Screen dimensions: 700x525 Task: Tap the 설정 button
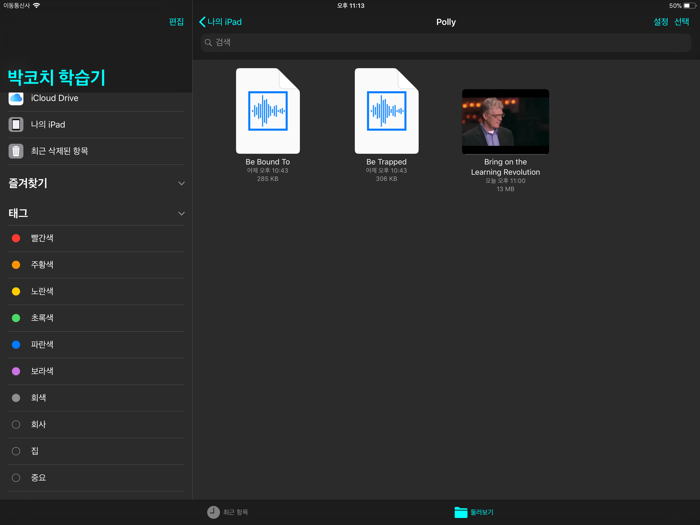pos(661,22)
